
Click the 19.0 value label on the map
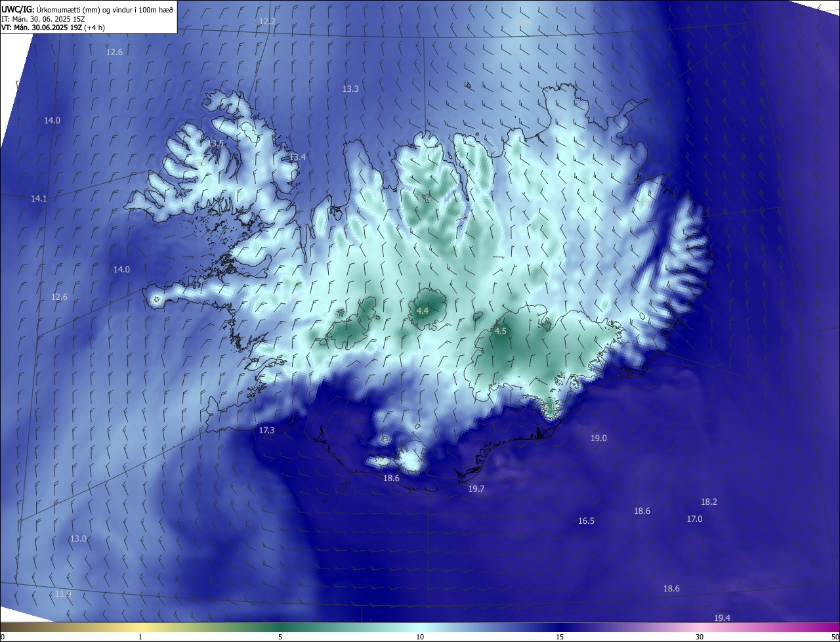click(598, 439)
